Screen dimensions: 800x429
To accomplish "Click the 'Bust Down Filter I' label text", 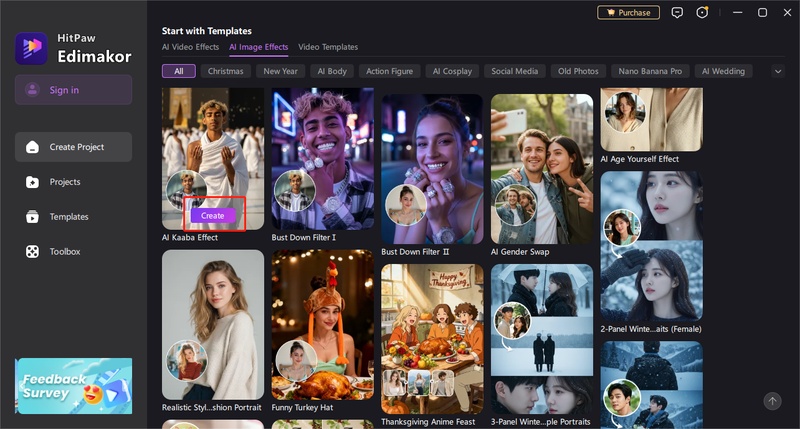I will point(304,238).
